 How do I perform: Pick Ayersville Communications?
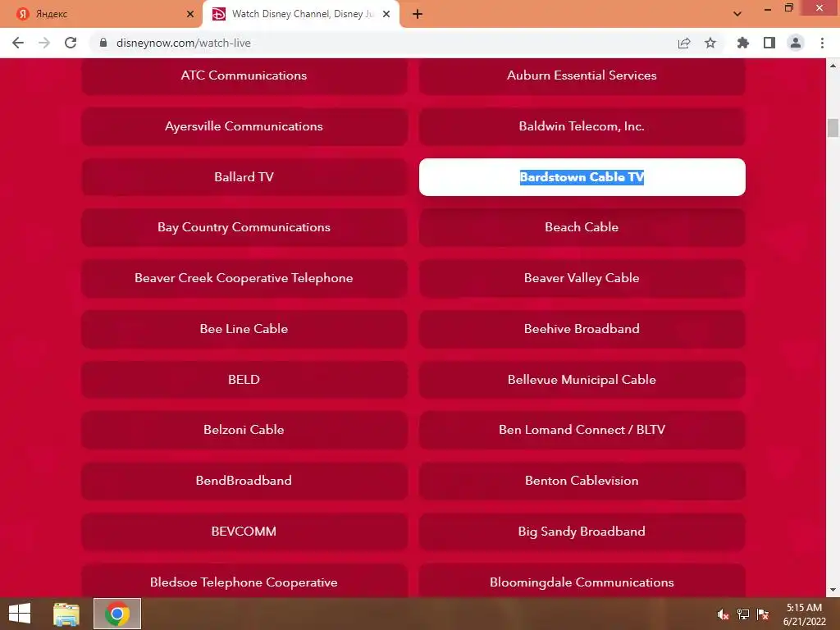point(244,126)
